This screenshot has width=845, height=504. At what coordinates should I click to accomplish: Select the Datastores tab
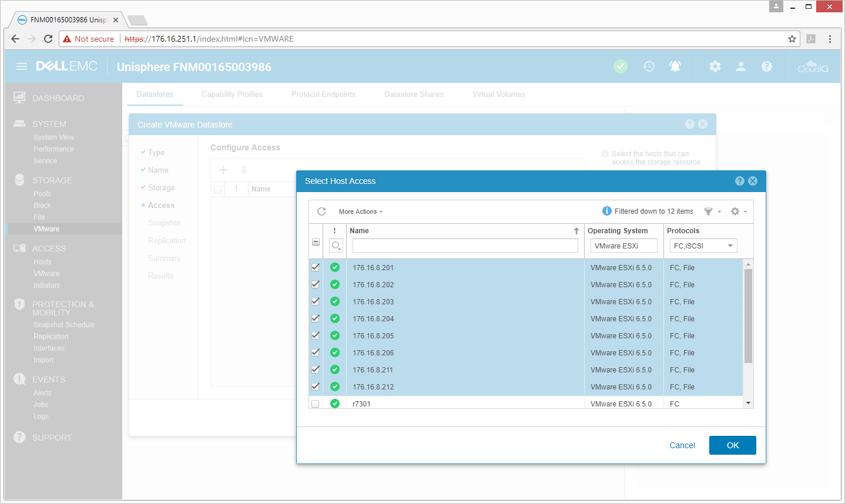click(x=155, y=94)
